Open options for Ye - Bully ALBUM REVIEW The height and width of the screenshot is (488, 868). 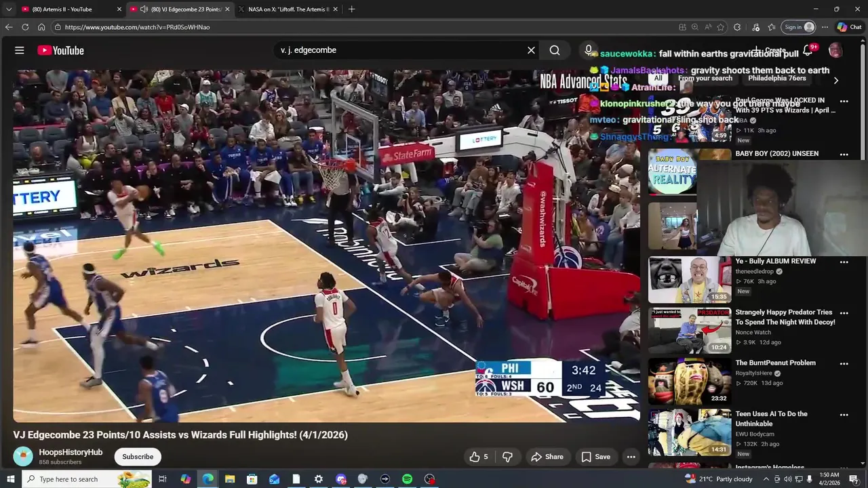[x=844, y=262]
